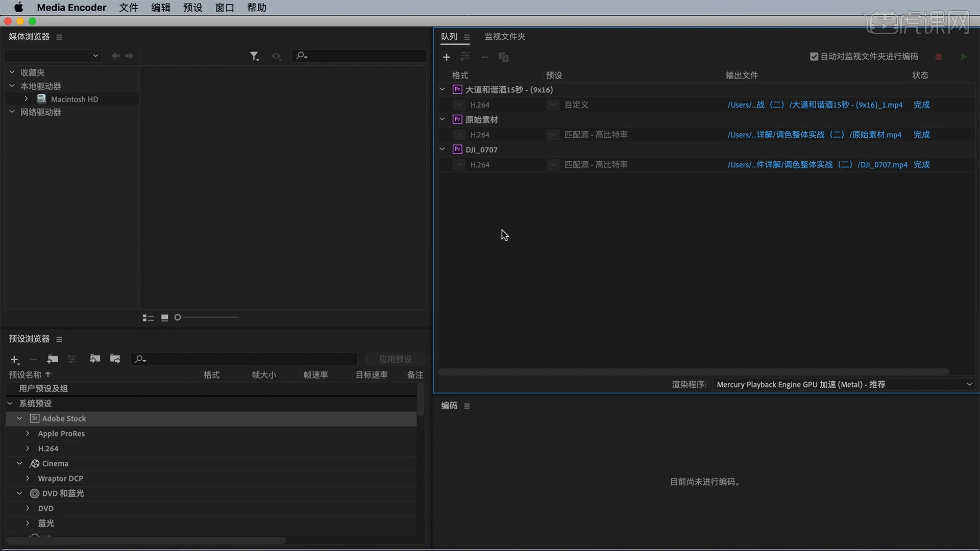Collapse the Adobe Stock preset group
This screenshot has width=980, height=551.
[19, 418]
